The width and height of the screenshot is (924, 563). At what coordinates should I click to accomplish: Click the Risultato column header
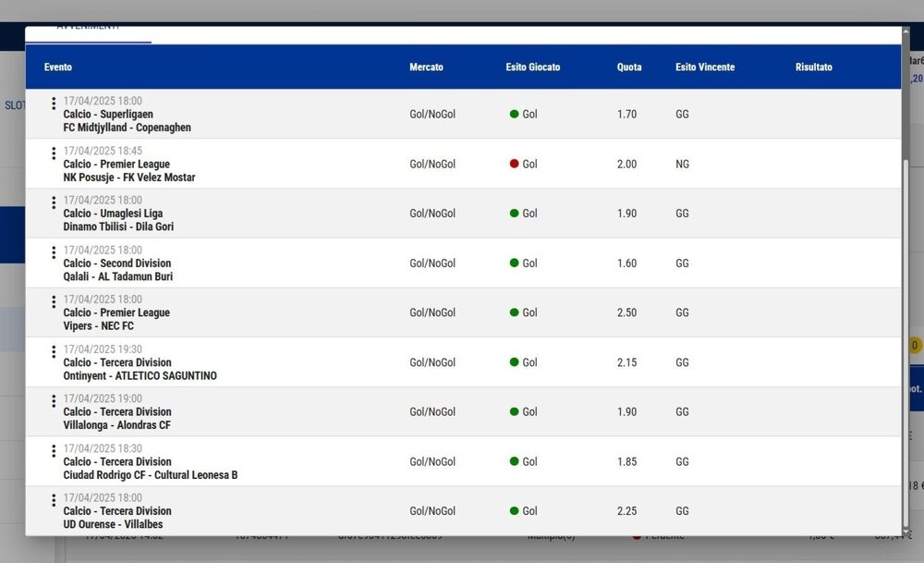click(813, 67)
